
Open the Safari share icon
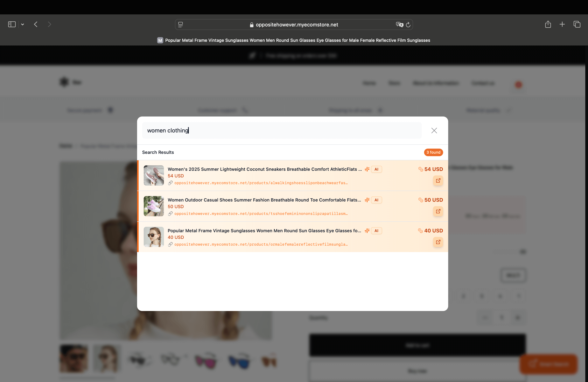click(548, 24)
